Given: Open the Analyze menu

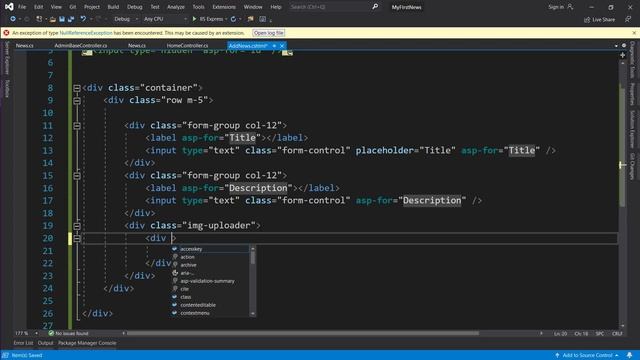Looking at the screenshot, I should [x=176, y=7].
